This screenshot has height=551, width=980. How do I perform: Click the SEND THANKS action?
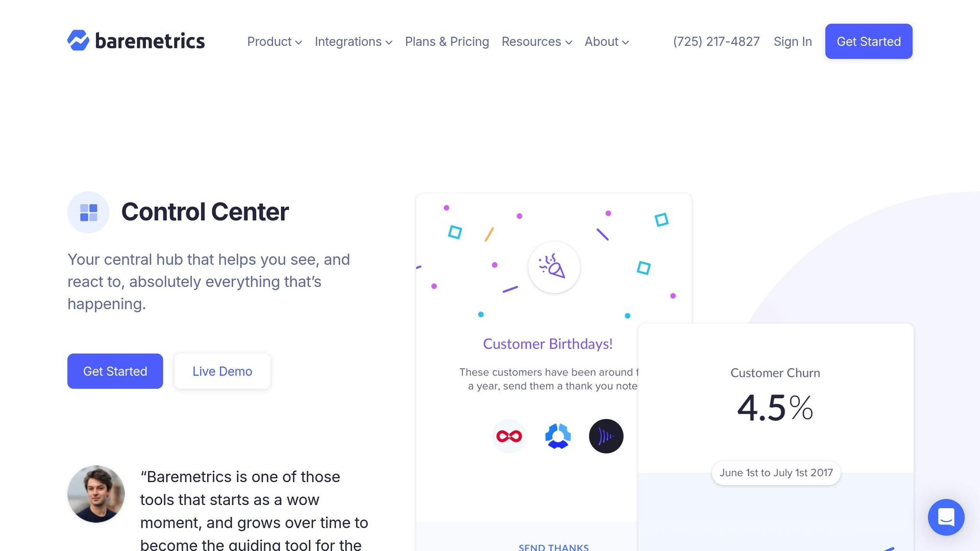553,547
